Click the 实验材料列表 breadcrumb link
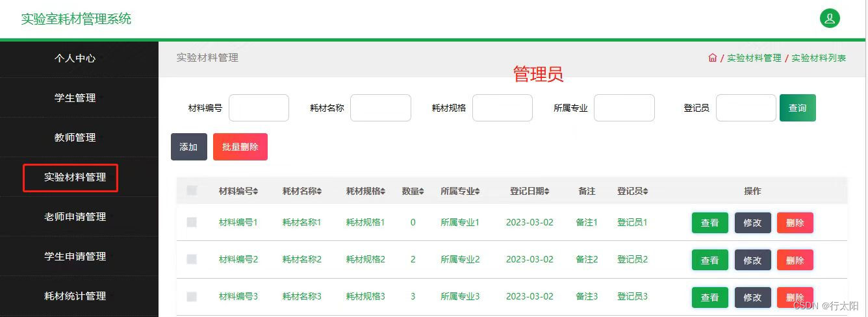This screenshot has height=317, width=868. [x=819, y=58]
